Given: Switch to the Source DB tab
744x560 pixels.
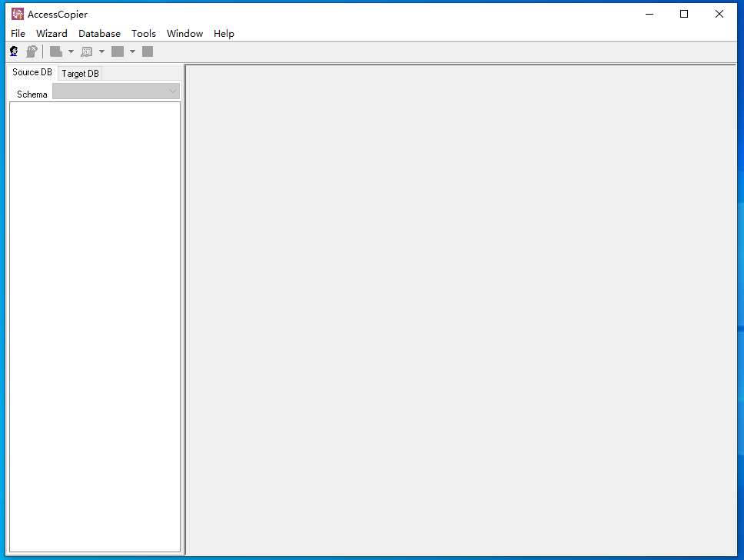Looking at the screenshot, I should point(32,72).
